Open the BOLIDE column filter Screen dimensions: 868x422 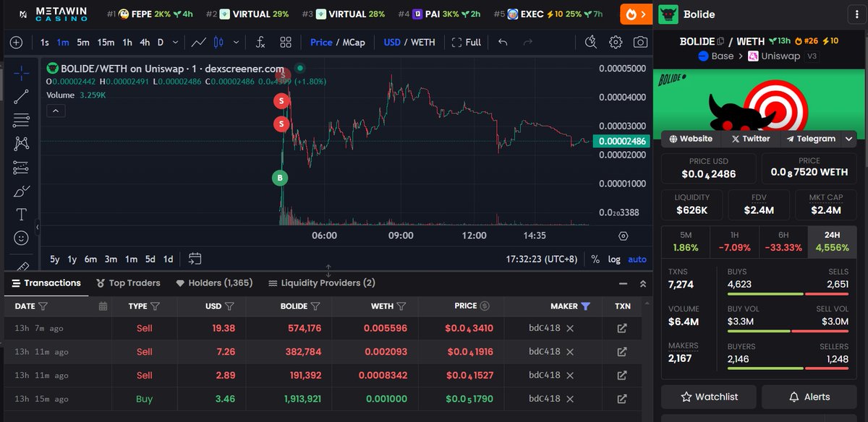315,306
